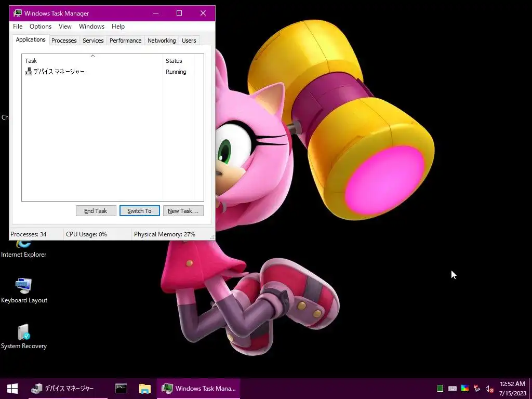Click the New Task... button

coord(183,211)
